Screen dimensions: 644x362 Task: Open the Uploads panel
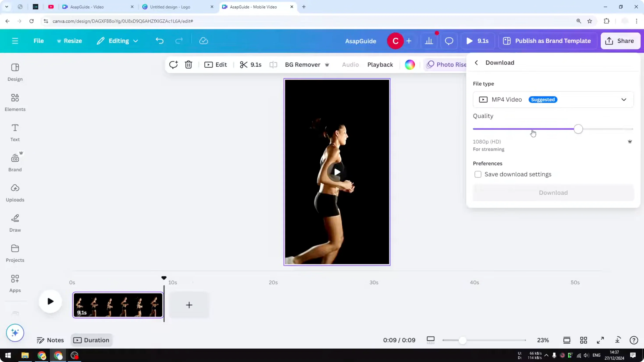[15, 192]
